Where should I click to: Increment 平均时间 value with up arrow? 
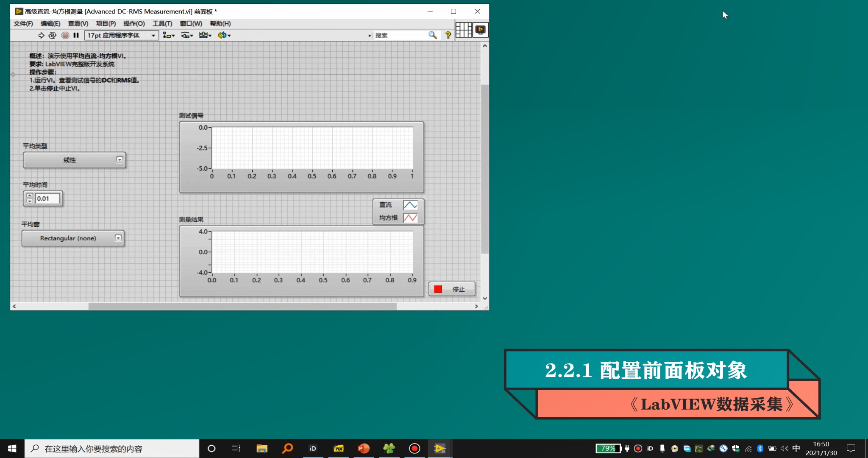coord(30,195)
